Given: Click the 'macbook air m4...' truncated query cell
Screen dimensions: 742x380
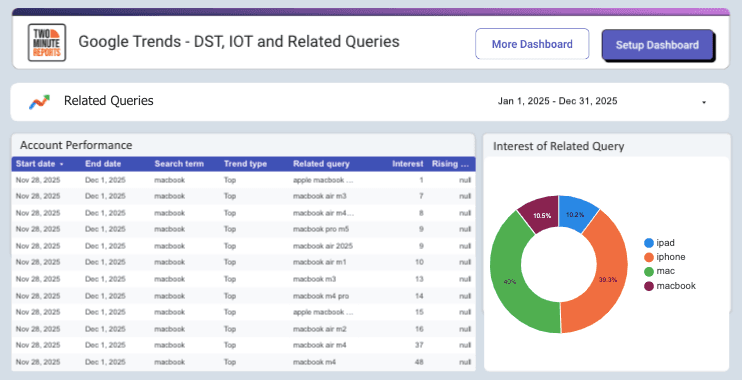Looking at the screenshot, I should point(323,213).
